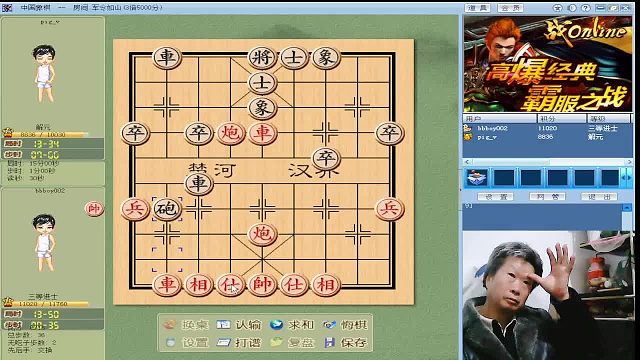
Task: Open 设置 settings below the board
Action: [x=187, y=342]
